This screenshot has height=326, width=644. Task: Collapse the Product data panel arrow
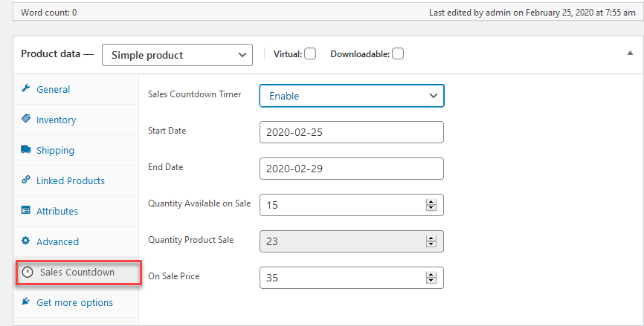coord(631,54)
